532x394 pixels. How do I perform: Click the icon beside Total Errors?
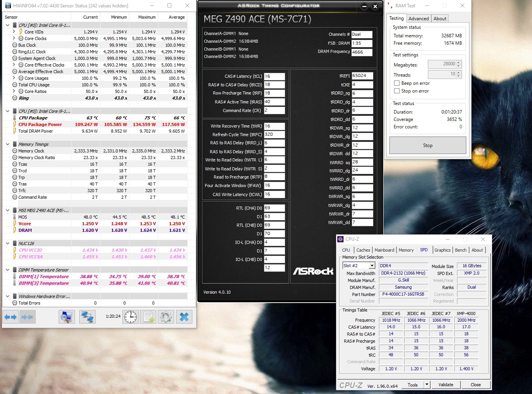pos(15,303)
